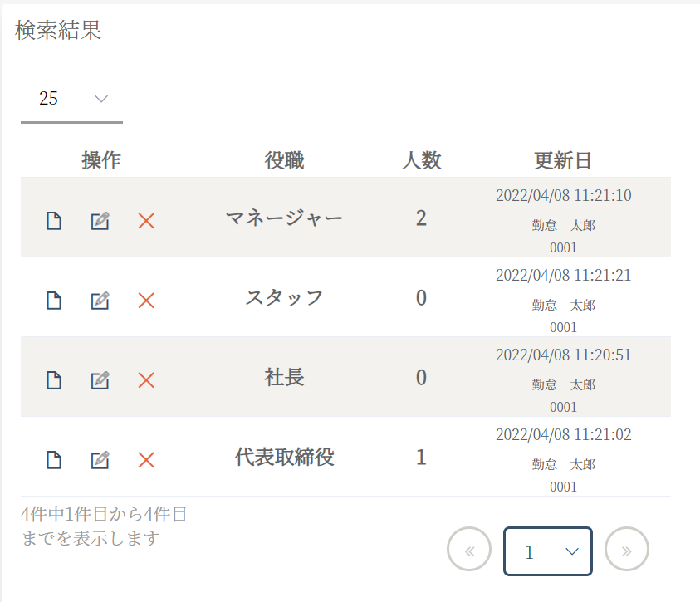Delete the スタッフ position row
700x602 pixels.
(x=146, y=301)
